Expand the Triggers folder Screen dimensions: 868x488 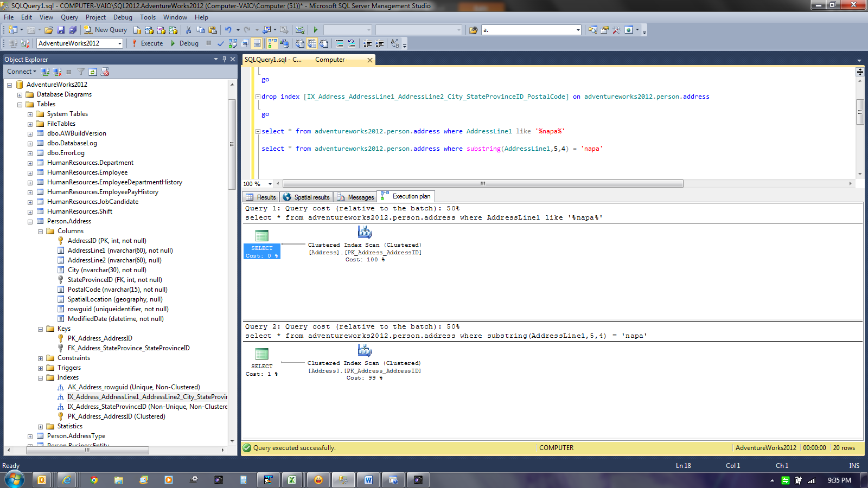click(x=41, y=368)
